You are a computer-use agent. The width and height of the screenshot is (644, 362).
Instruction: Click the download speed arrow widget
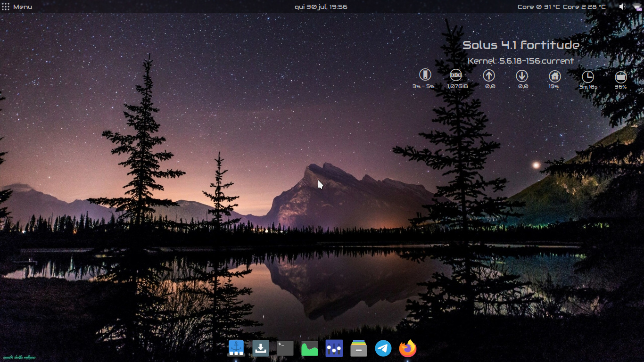pos(522,75)
